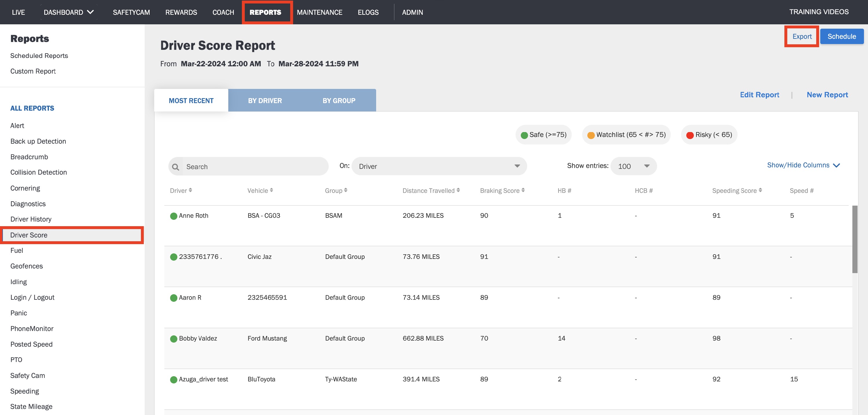Open the ELogs section
The image size is (868, 415).
(x=368, y=12)
